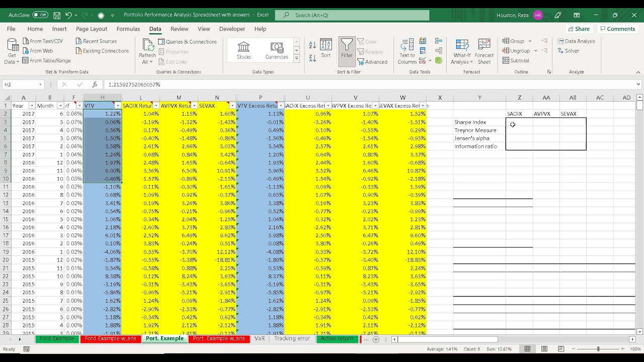Open the Get Data menu
This screenshot has width=644, height=362.
click(x=12, y=52)
